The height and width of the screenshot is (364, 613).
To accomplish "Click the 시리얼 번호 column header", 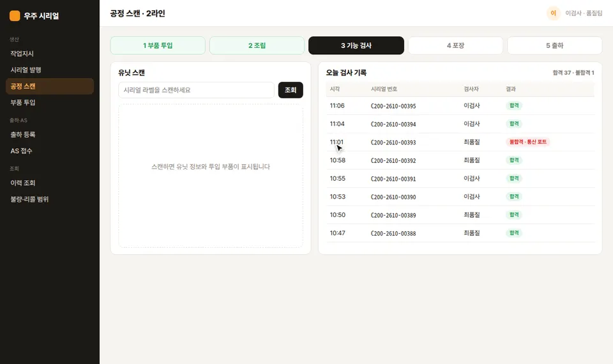I will click(384, 89).
